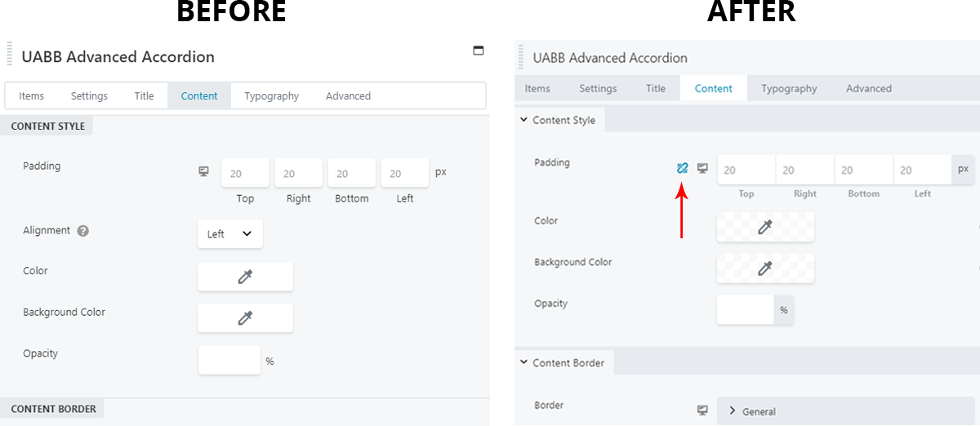Click the Alignment help question mark icon
980x426 pixels.
tap(82, 231)
